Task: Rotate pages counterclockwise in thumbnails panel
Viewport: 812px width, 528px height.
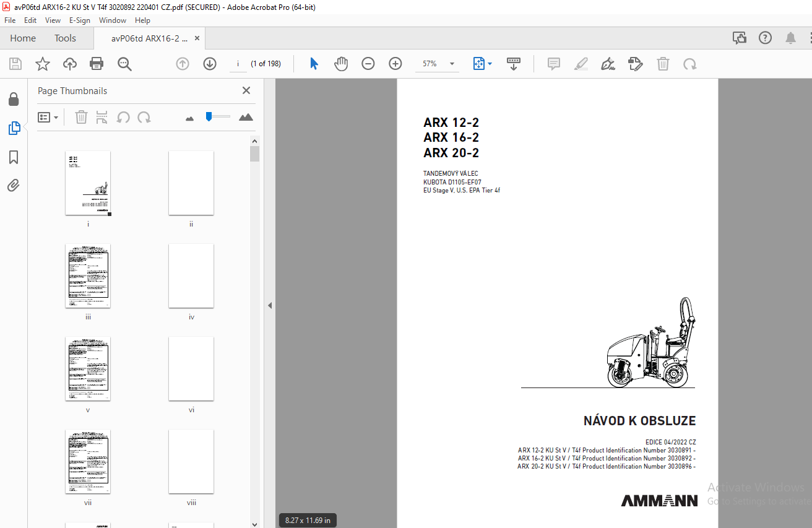Action: click(123, 117)
